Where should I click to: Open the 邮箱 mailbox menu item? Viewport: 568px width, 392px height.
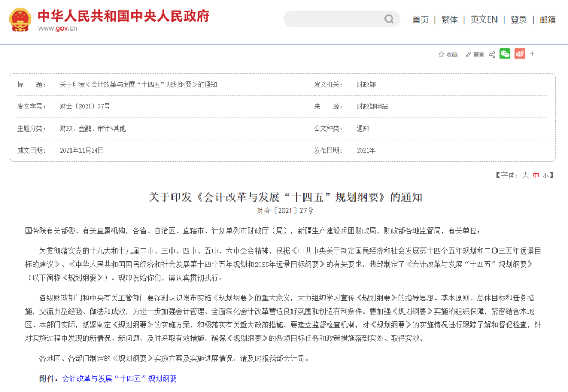pos(547,19)
